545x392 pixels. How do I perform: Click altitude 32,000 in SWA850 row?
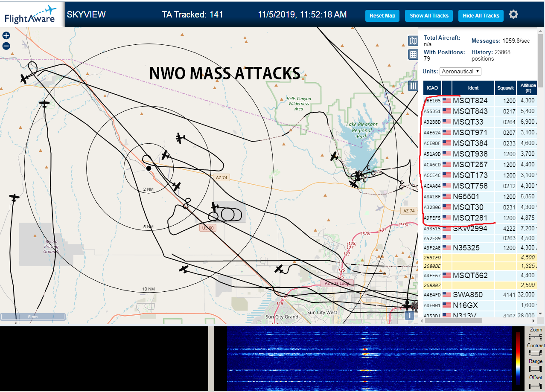coord(525,295)
